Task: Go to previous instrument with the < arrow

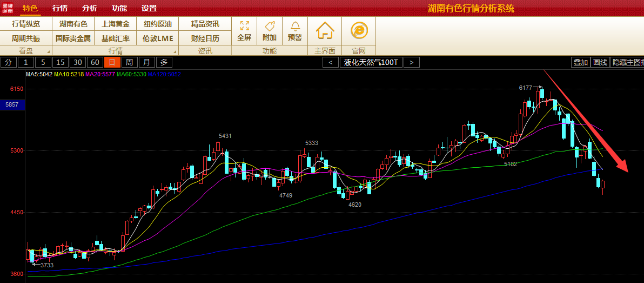Action: click(x=330, y=62)
